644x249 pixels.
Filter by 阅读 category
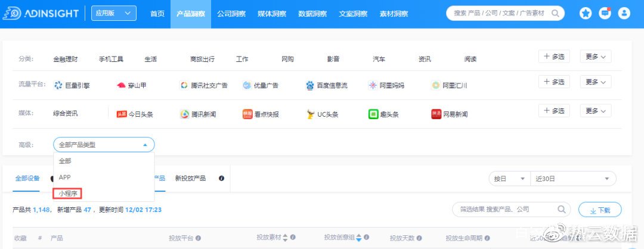tap(470, 59)
